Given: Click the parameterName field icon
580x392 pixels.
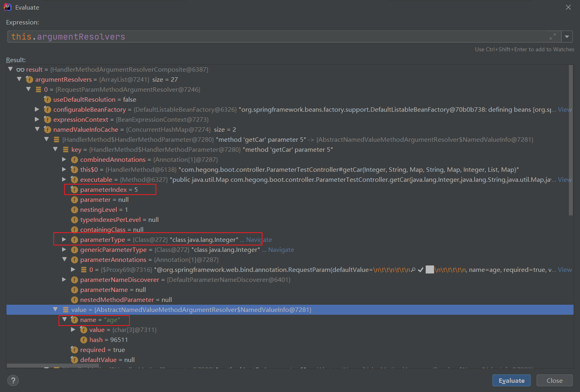Looking at the screenshot, I should point(74,289).
